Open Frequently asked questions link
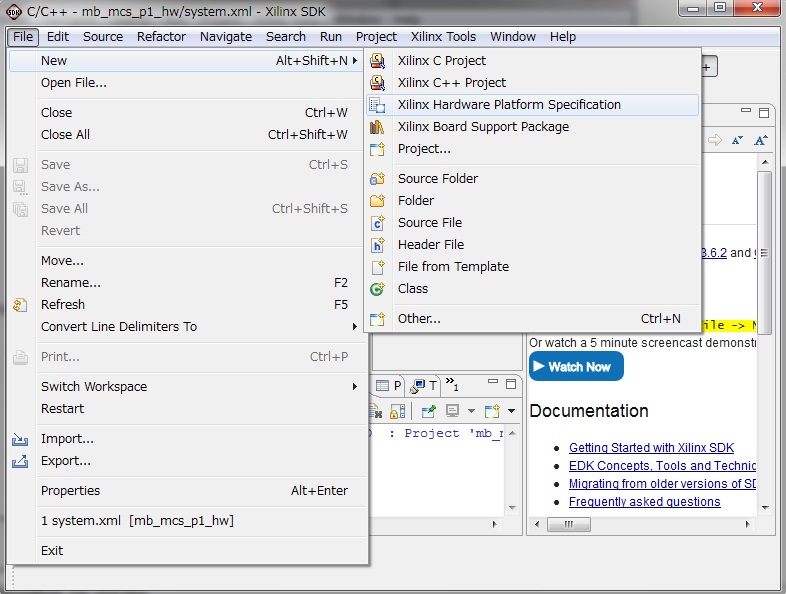Viewport: 786px width, 594px height. (x=645, y=502)
